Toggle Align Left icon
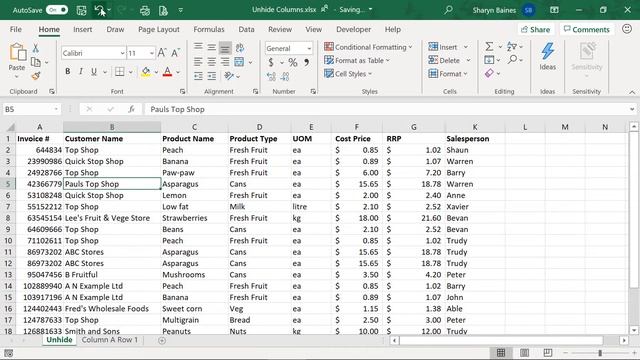Screen dimensions: 640x360 pyautogui.click(x=198, y=62)
